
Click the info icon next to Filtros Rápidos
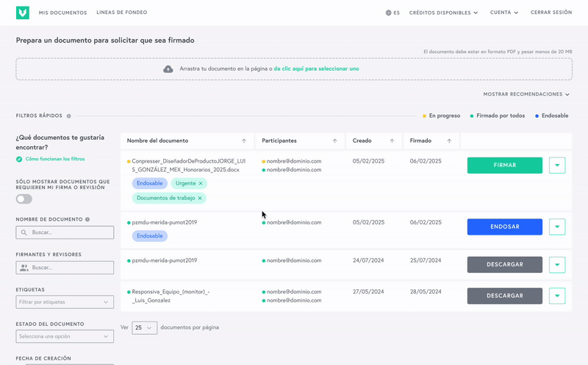click(x=68, y=116)
